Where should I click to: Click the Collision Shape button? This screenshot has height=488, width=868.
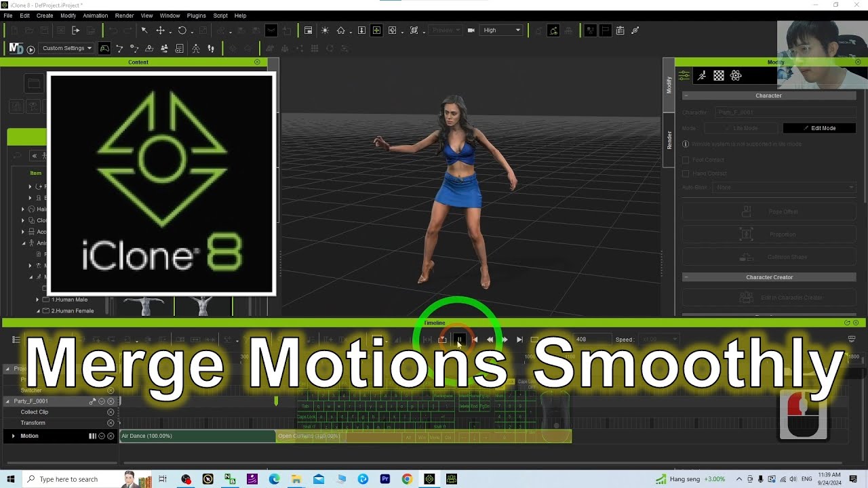769,257
